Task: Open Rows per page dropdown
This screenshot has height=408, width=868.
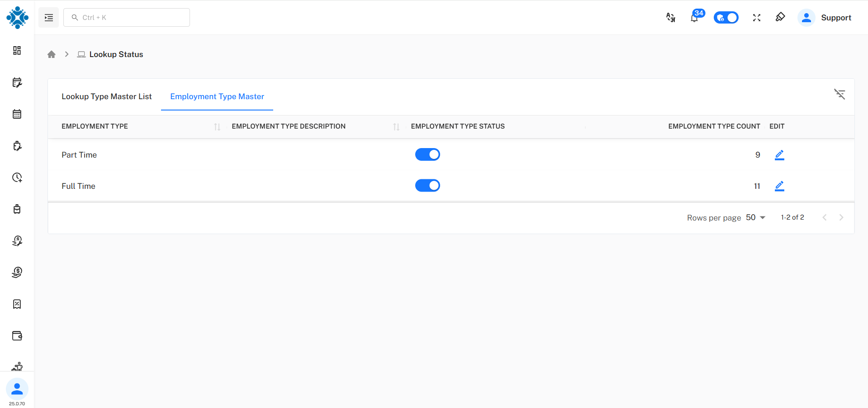Action: click(x=756, y=217)
